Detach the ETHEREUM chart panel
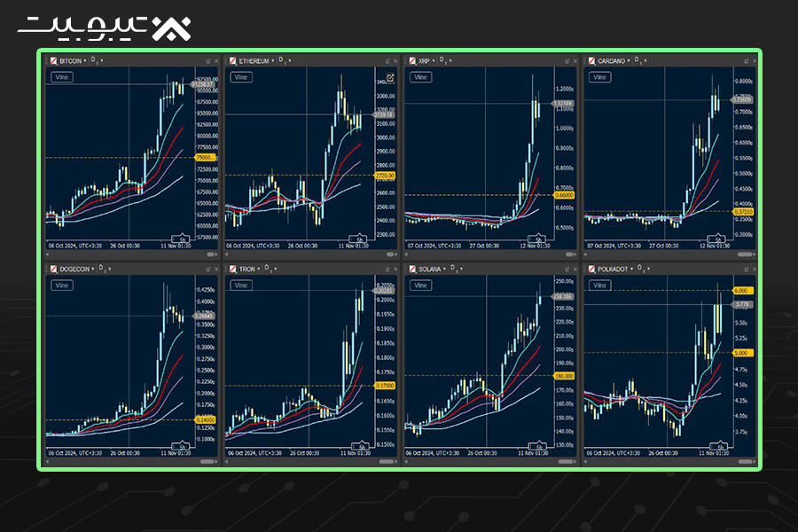 point(387,61)
